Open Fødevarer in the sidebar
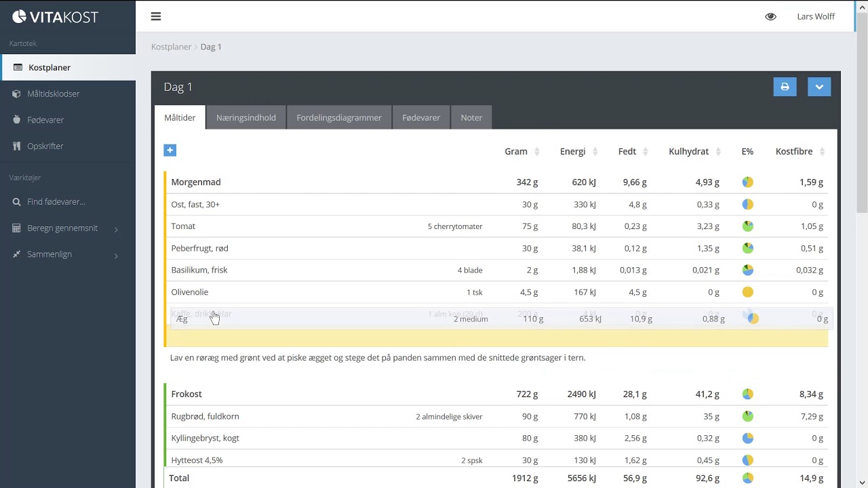This screenshot has width=868, height=488. [x=45, y=120]
